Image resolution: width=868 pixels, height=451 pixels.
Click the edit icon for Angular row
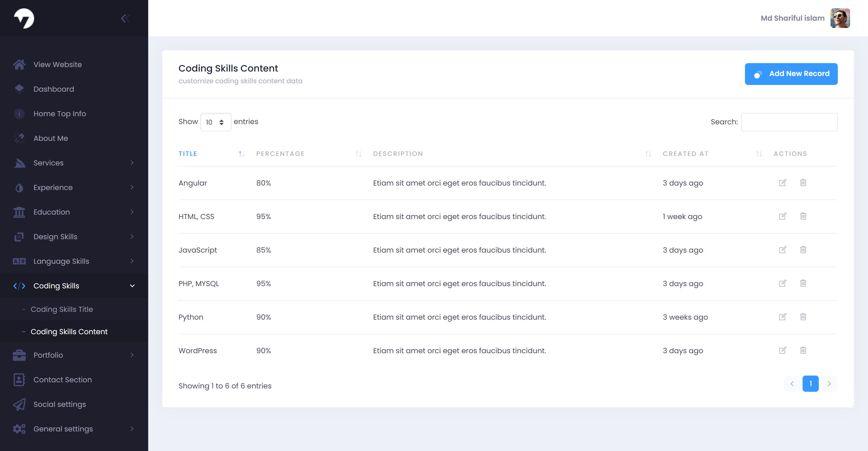pyautogui.click(x=782, y=183)
